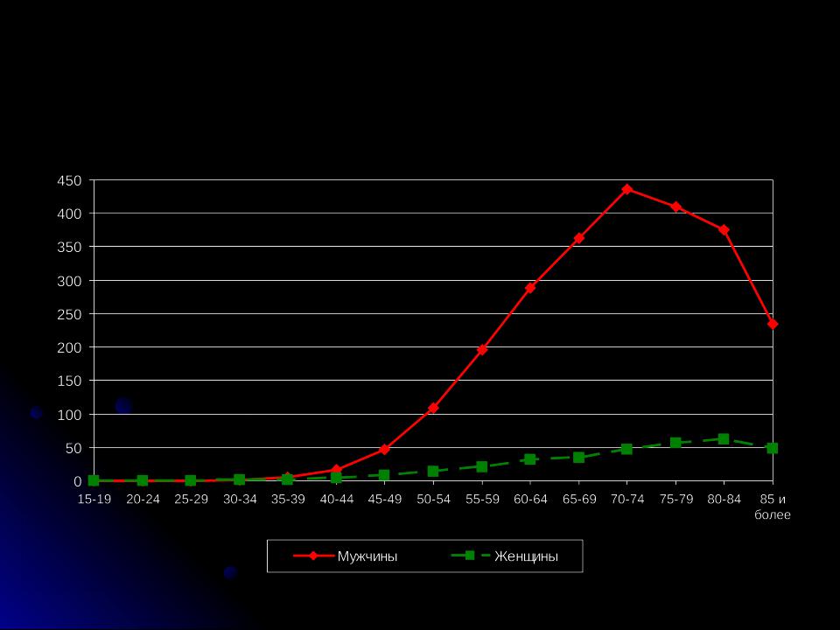Click the red data point at 50-54
The image size is (840, 630).
[433, 409]
